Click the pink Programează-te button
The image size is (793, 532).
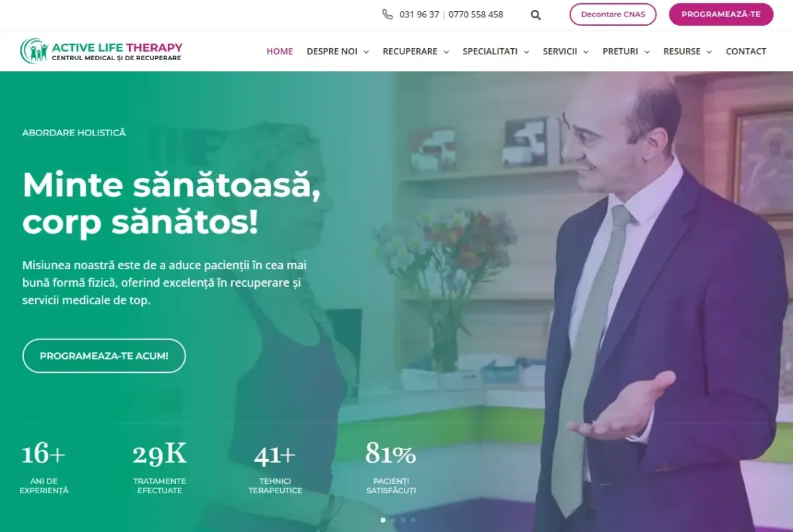tap(721, 15)
